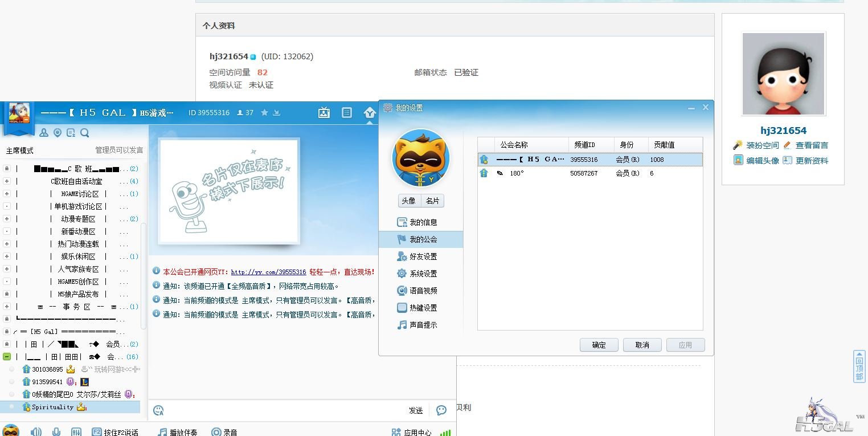The width and height of the screenshot is (868, 436).
Task: Expand the 娱乐休闲区 channel
Action: (x=7, y=256)
